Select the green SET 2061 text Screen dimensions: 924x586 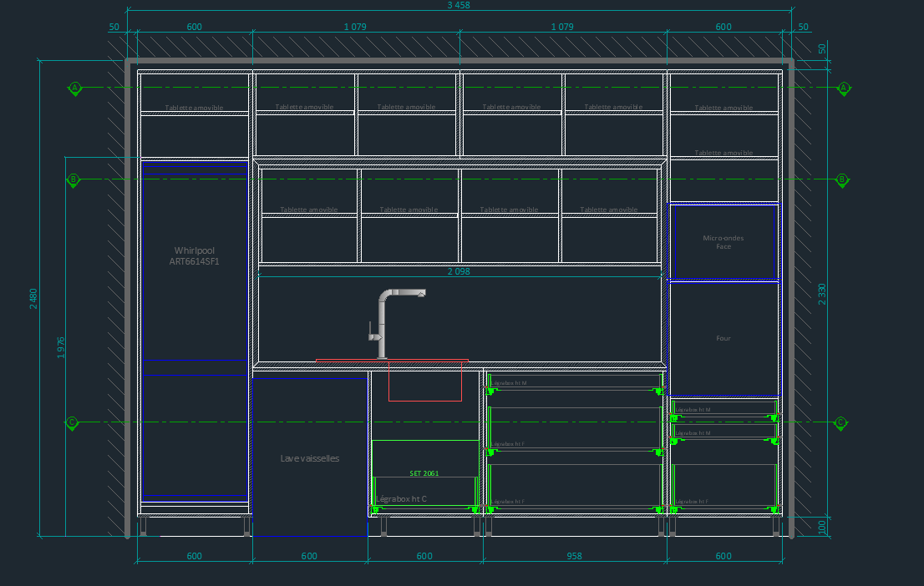(x=424, y=473)
